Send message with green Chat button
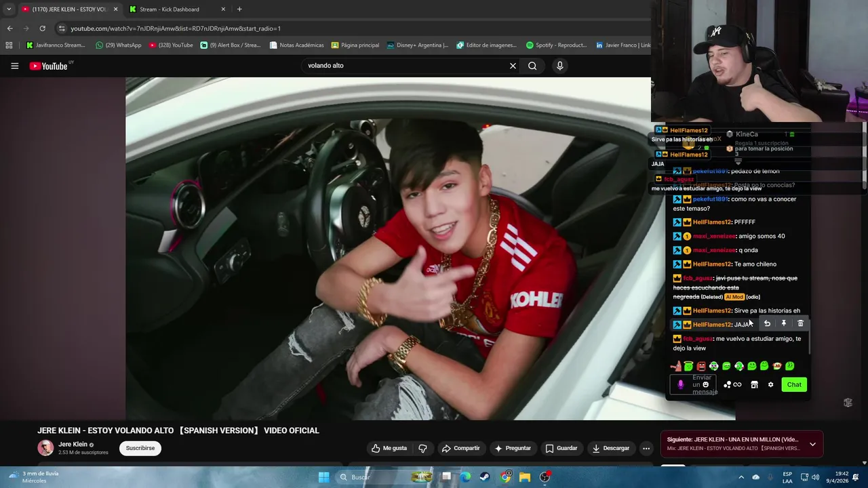 tap(794, 385)
